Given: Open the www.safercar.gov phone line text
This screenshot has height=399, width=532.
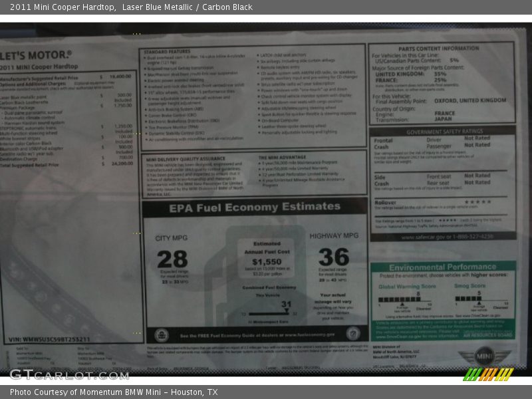Looking at the screenshot, I should (447, 237).
